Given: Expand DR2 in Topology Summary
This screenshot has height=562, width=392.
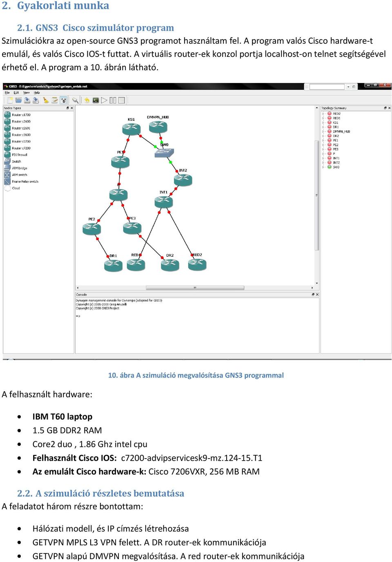Looking at the screenshot, I should (x=323, y=136).
